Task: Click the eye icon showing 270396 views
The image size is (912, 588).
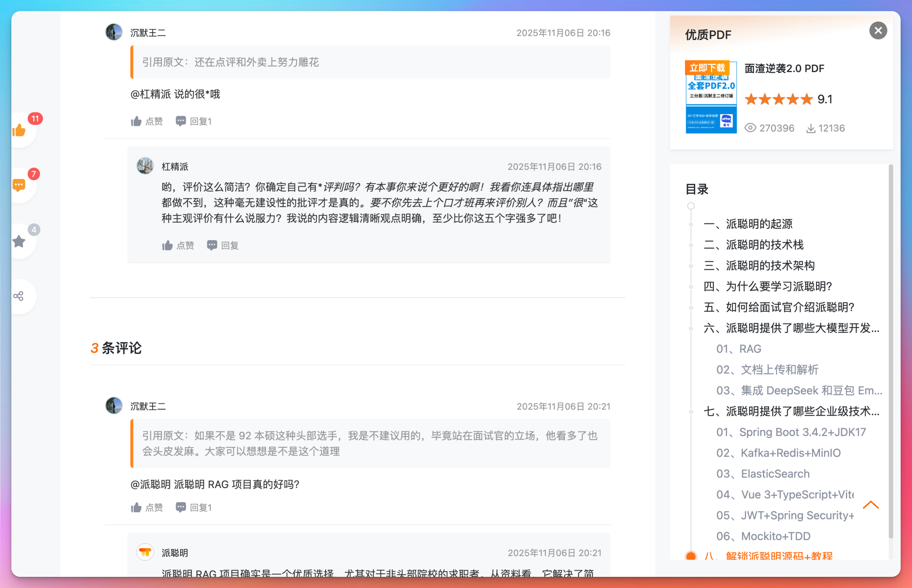Action: point(751,128)
